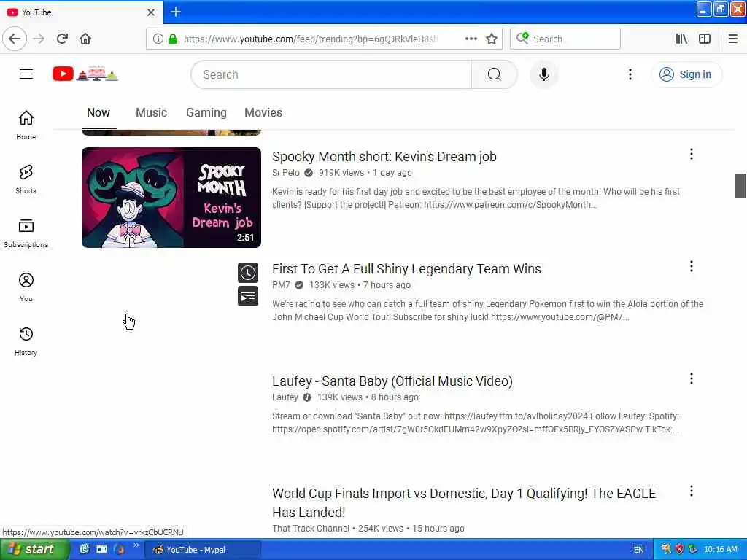Open Shorts from the sidebar
Screen dimensions: 747x560
[26, 179]
